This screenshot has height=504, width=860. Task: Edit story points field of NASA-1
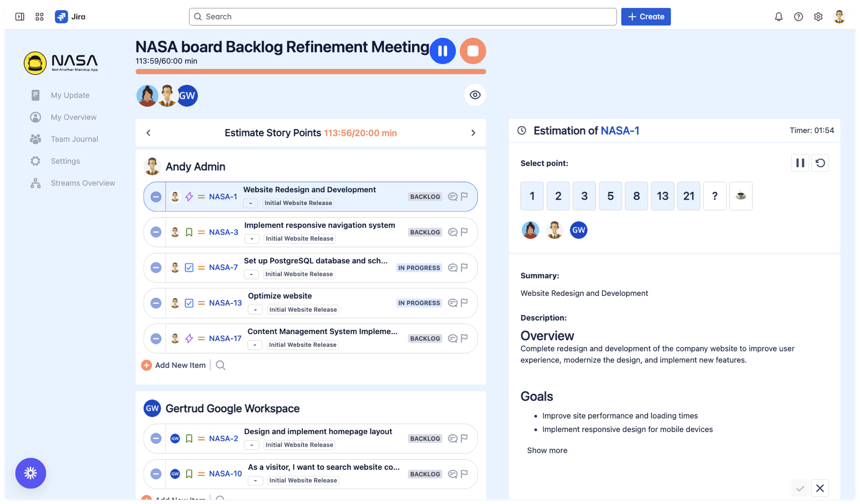click(251, 203)
